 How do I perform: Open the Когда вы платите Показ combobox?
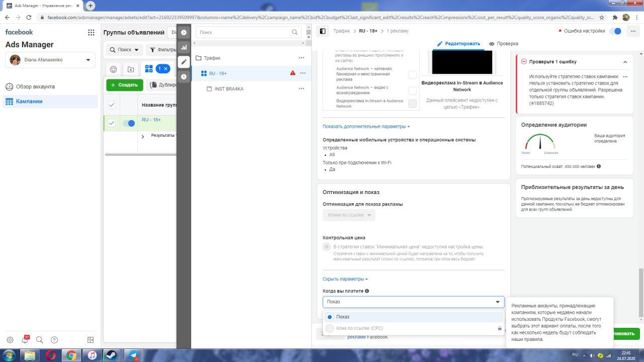413,302
